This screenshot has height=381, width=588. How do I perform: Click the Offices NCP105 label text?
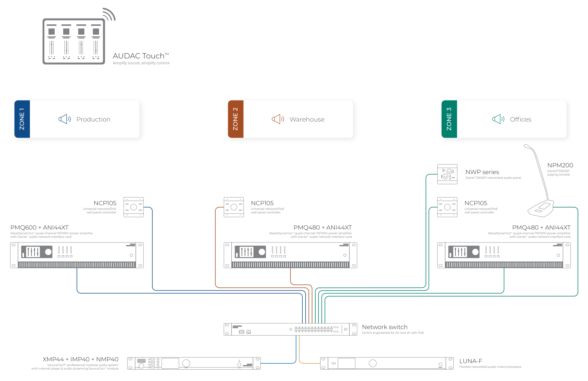476,203
